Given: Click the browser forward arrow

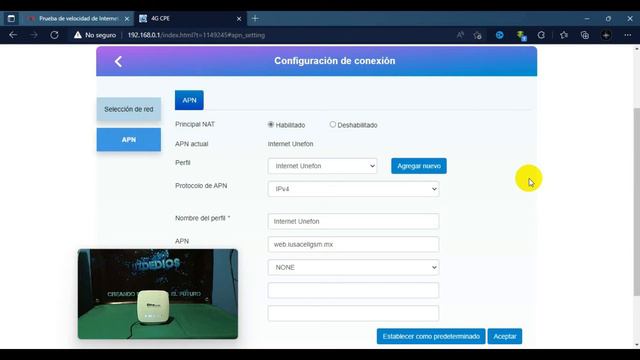Looking at the screenshot, I should 34,35.
